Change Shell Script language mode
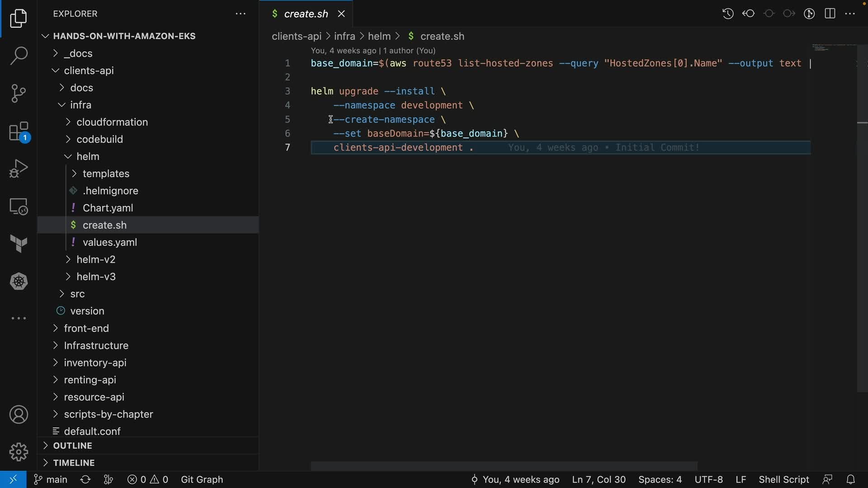The height and width of the screenshot is (488, 868). 783,479
